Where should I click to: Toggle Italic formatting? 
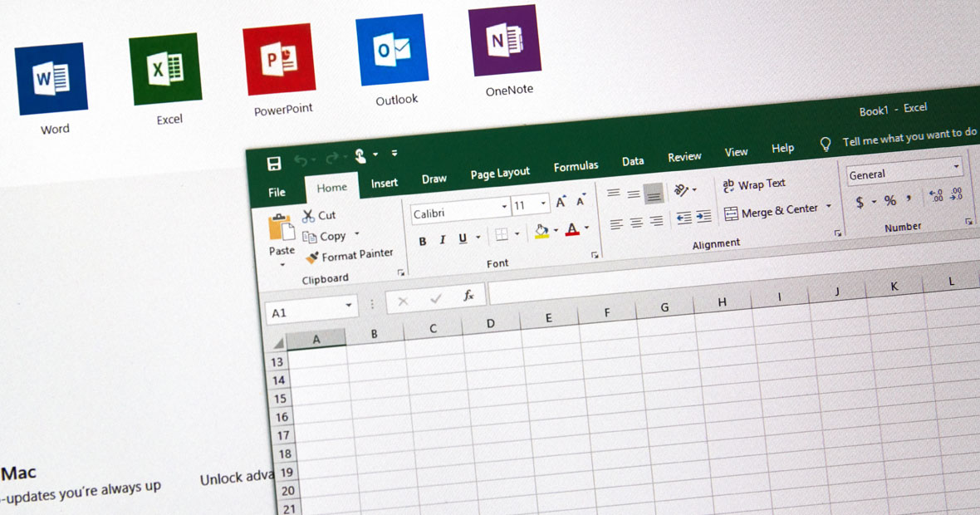pos(442,240)
